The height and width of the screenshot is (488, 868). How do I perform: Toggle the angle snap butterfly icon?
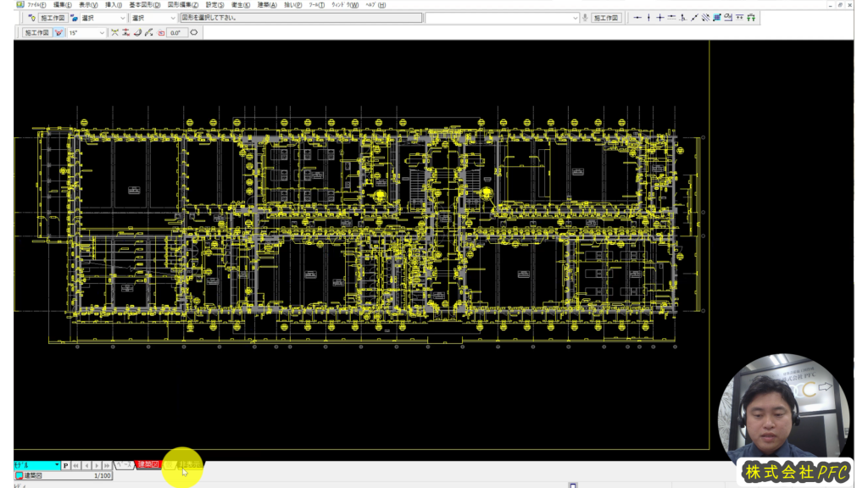point(59,33)
